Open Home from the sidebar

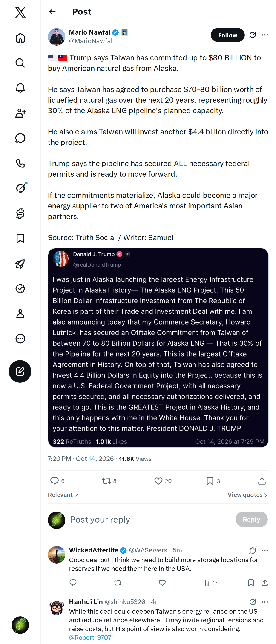coord(20,38)
